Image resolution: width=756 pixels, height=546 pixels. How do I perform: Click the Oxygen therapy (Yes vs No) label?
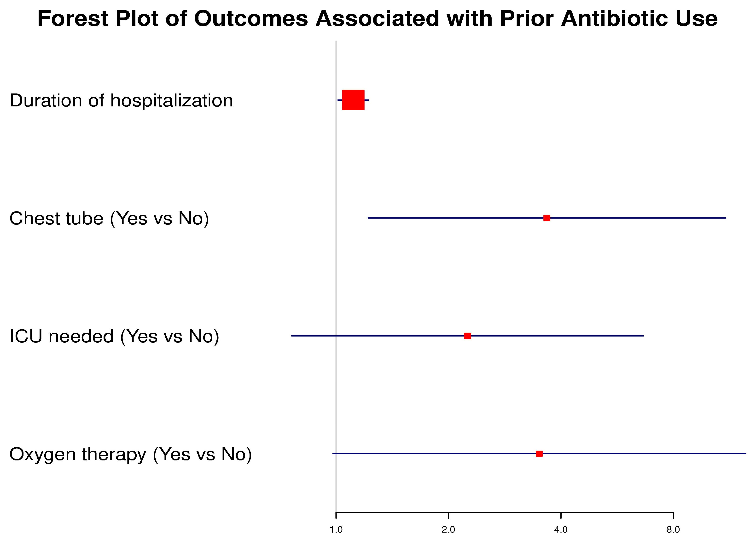click(x=130, y=454)
